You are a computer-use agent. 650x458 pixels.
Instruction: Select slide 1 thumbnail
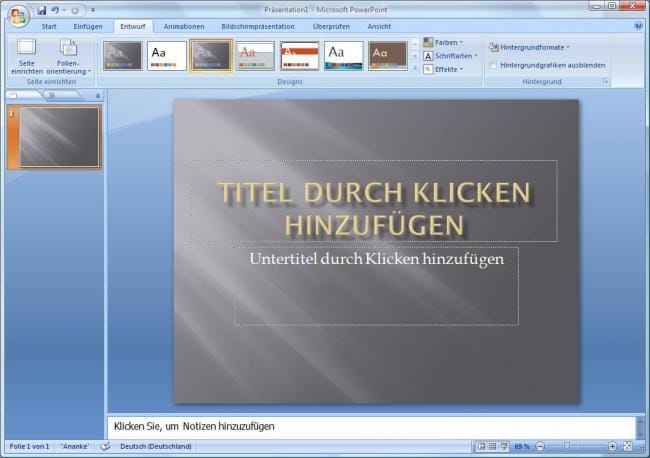(60, 137)
